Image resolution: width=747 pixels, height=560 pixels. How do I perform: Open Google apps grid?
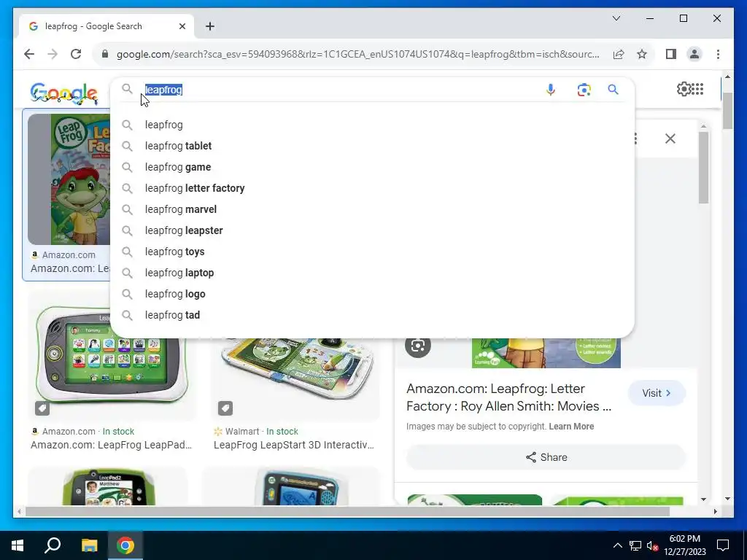(x=697, y=89)
